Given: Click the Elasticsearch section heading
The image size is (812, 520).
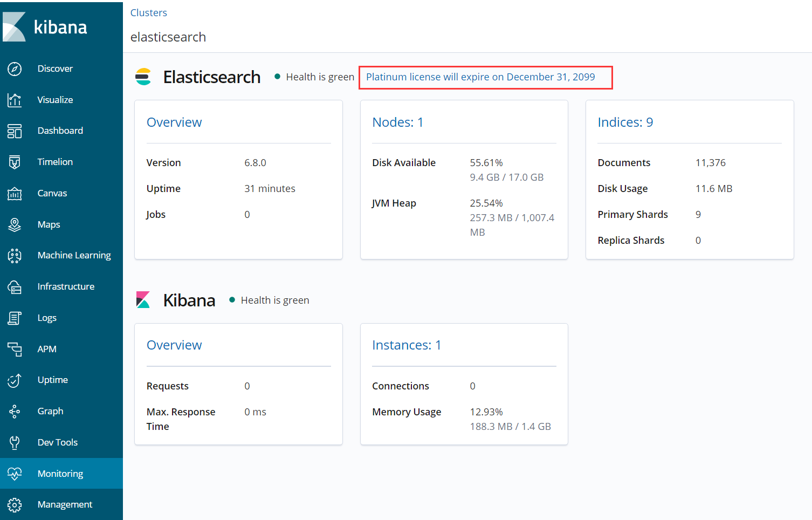Looking at the screenshot, I should click(212, 77).
